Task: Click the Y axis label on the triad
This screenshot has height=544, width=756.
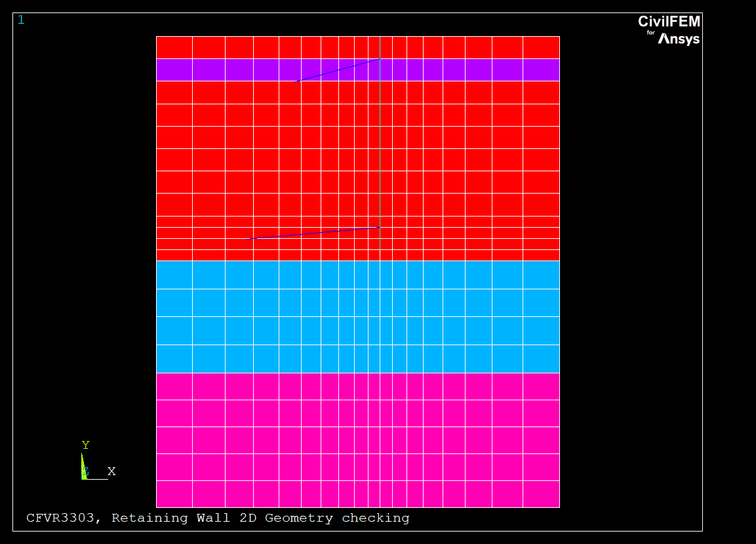Action: (85, 446)
